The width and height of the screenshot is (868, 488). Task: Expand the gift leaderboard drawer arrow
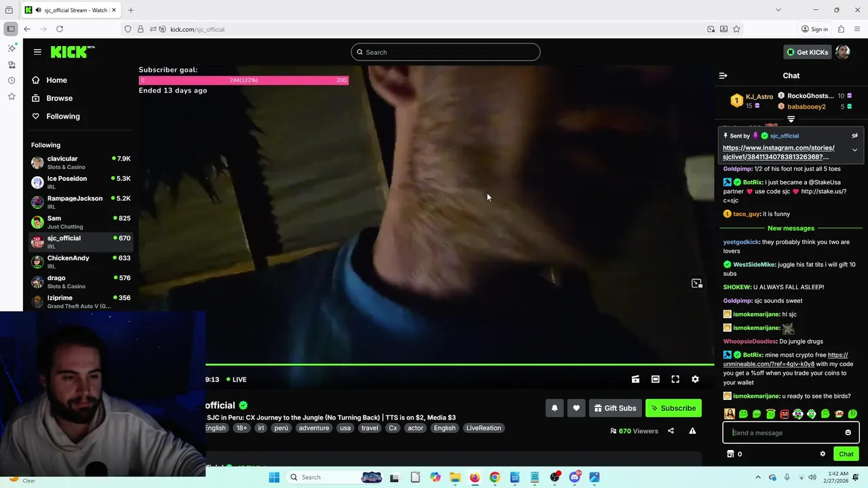791,119
